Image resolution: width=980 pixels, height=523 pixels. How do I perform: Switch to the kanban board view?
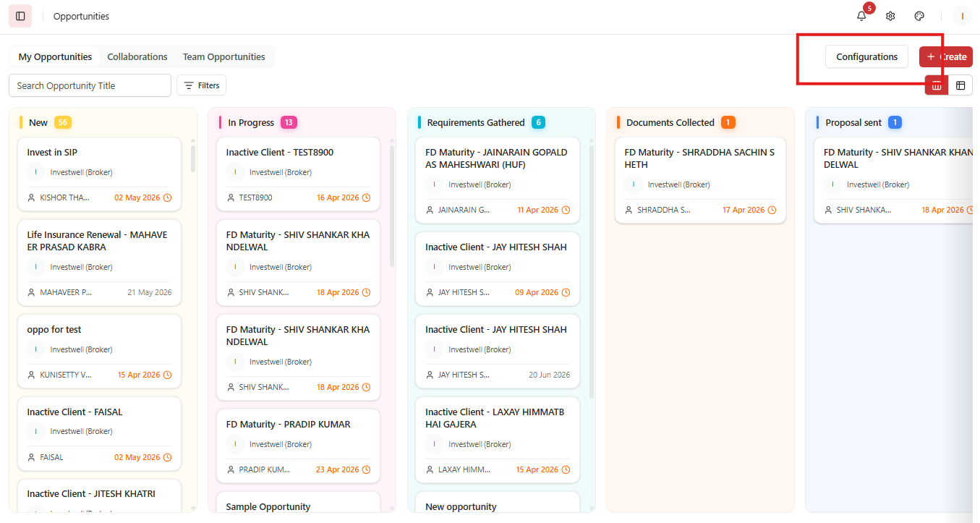[937, 85]
